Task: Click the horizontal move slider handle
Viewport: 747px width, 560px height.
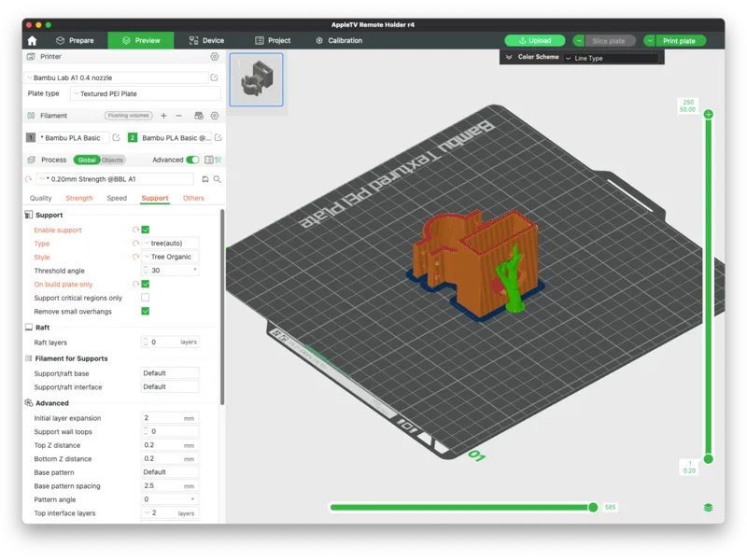Action: point(593,508)
